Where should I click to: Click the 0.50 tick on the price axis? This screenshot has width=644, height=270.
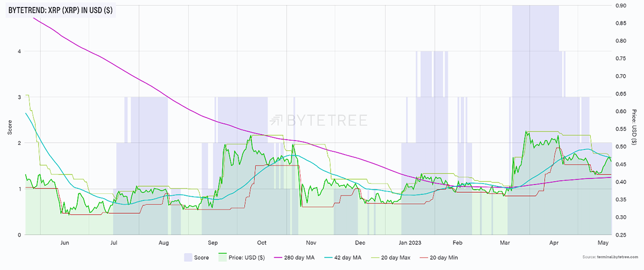(620, 147)
